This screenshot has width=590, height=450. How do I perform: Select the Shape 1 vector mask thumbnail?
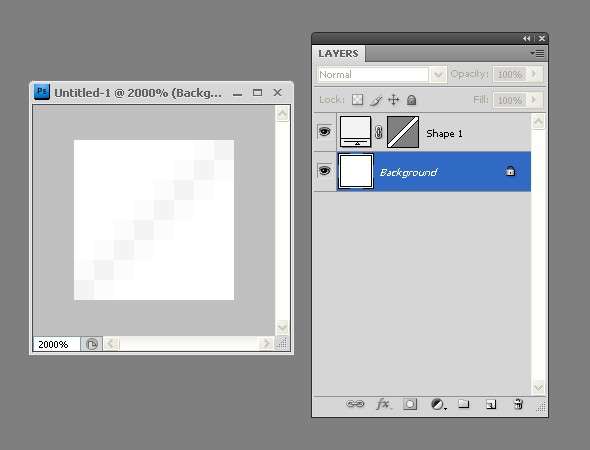pos(403,132)
